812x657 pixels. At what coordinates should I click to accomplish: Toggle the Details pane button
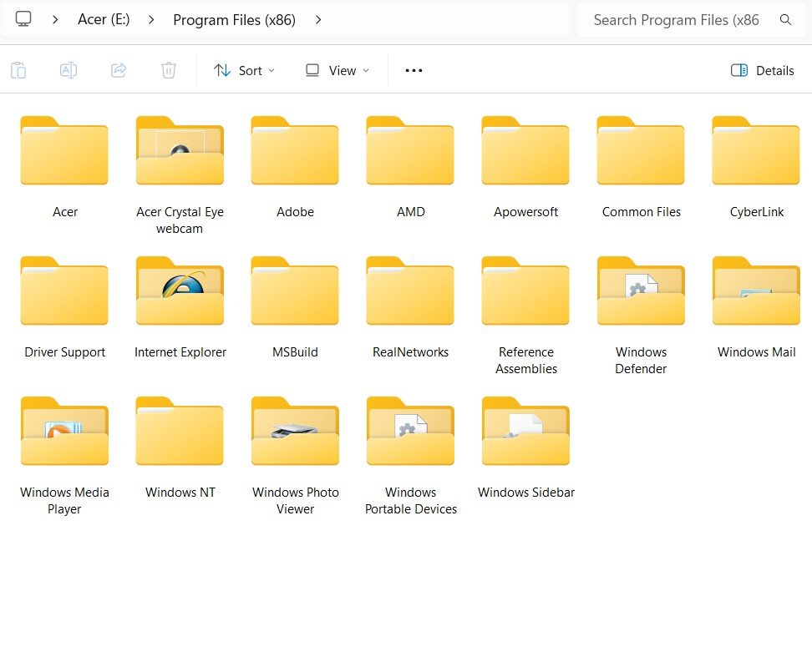click(x=762, y=70)
